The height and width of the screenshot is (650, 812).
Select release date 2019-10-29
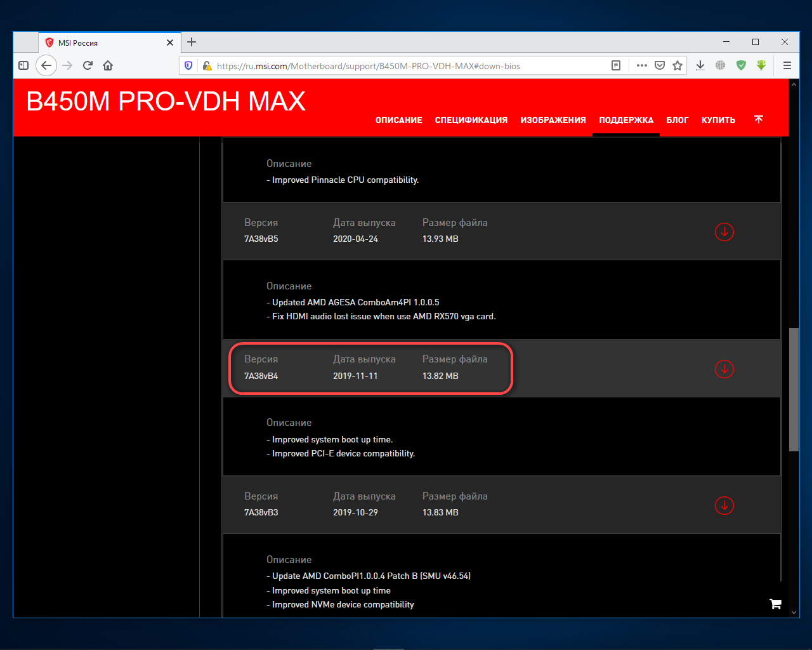click(x=355, y=512)
